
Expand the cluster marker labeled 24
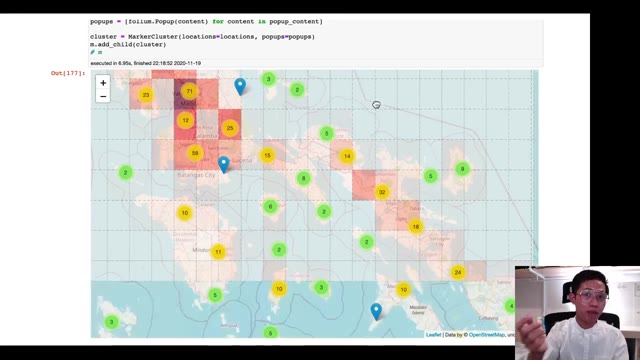[458, 272]
